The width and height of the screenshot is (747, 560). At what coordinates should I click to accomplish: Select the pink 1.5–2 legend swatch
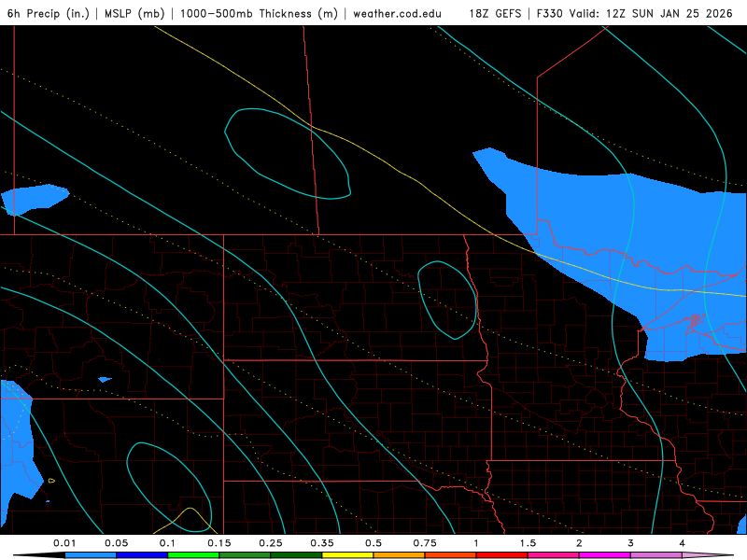click(x=554, y=555)
